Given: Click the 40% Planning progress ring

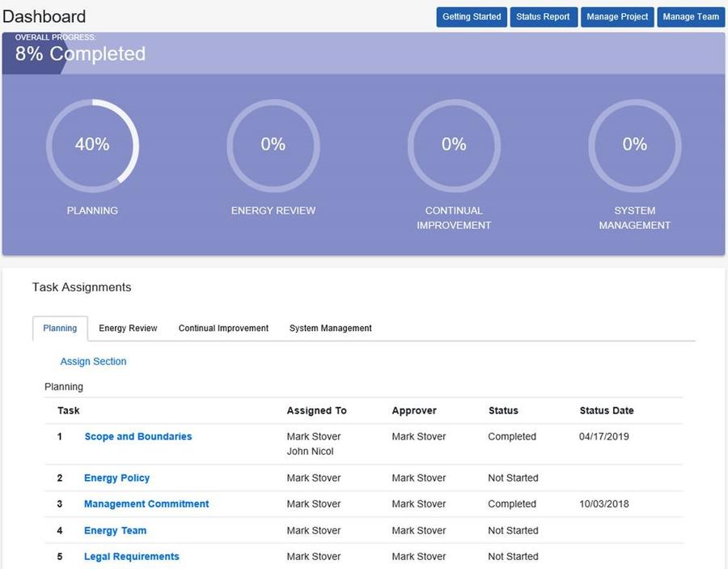Looking at the screenshot, I should coord(92,146).
